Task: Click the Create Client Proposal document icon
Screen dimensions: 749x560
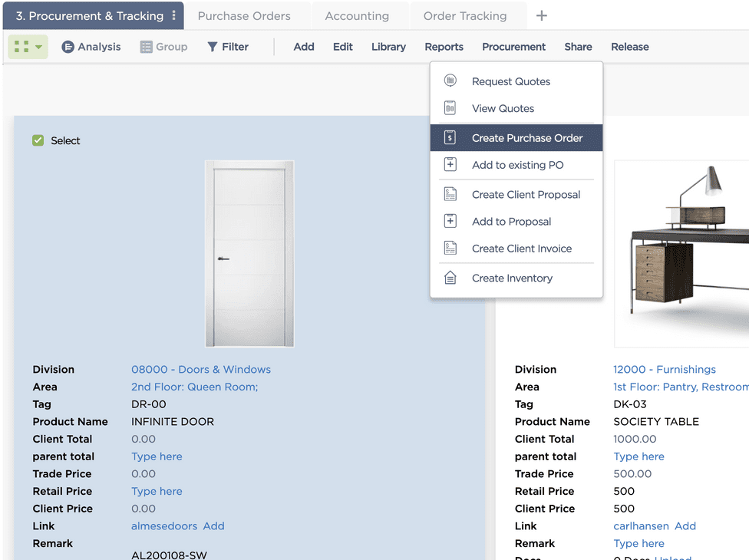Action: click(450, 195)
